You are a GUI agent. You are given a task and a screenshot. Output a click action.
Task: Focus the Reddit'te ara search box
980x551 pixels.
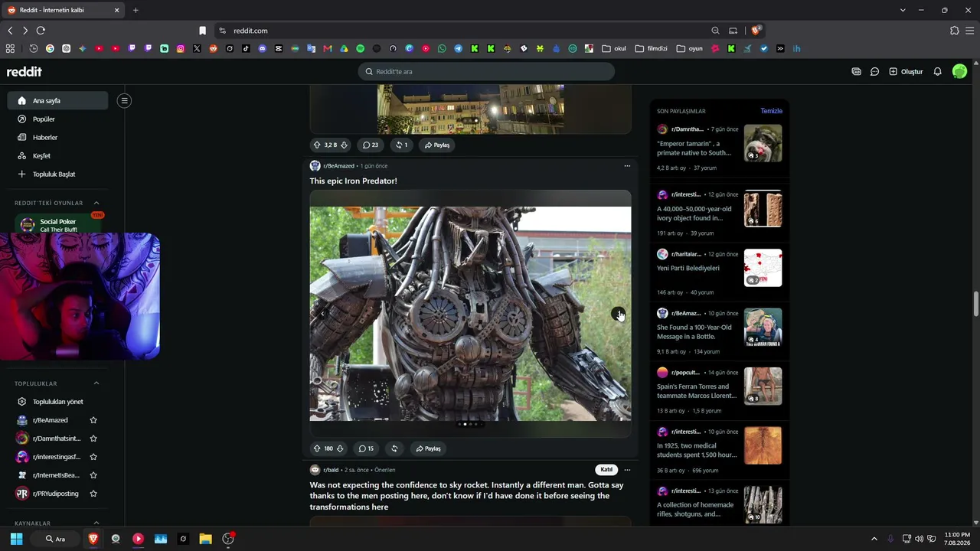pyautogui.click(x=486, y=71)
